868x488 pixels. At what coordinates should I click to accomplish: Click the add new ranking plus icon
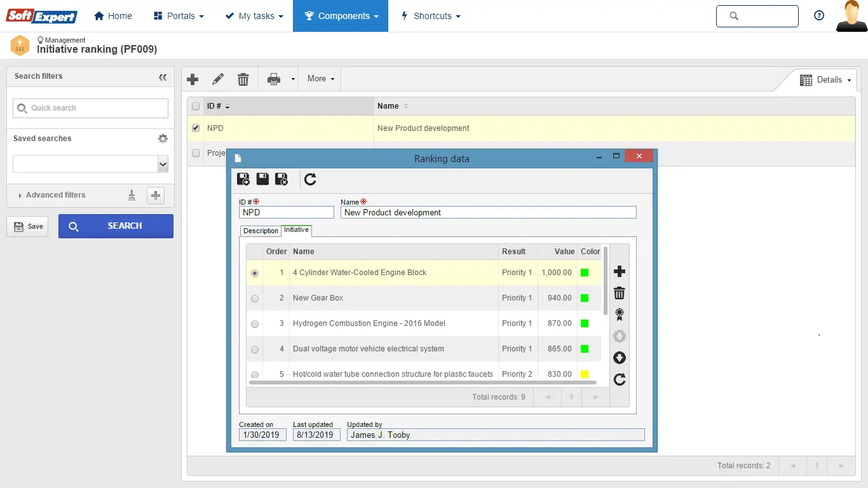193,79
